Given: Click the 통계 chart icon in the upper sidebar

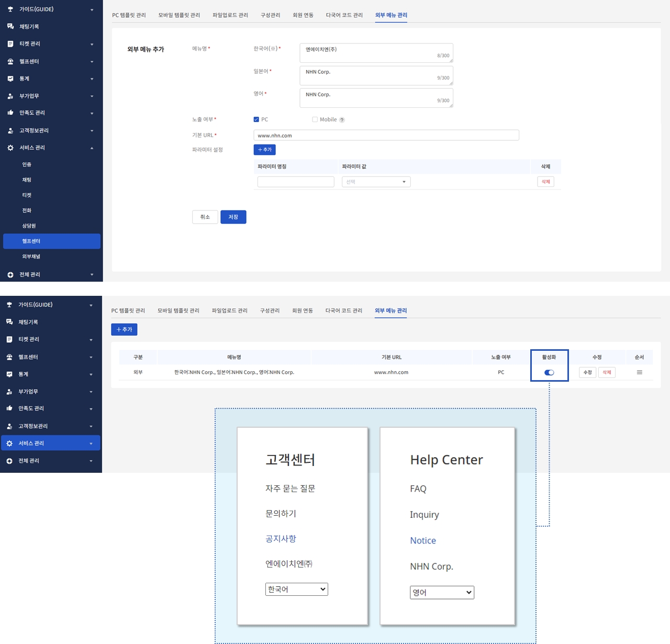Looking at the screenshot, I should 10,79.
